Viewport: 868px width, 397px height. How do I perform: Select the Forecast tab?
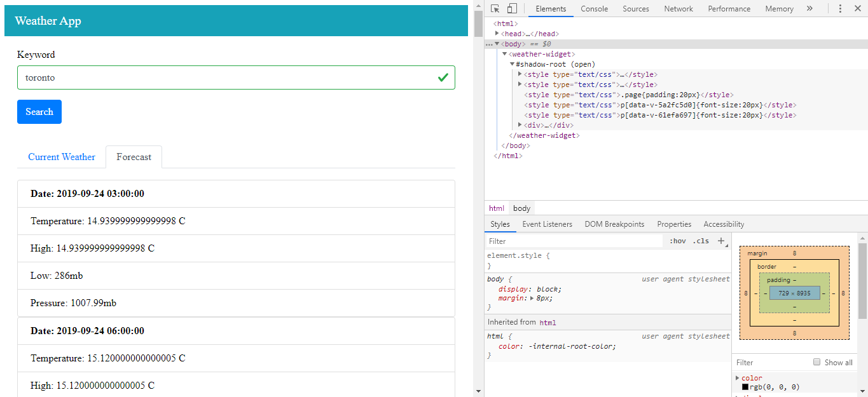point(134,157)
